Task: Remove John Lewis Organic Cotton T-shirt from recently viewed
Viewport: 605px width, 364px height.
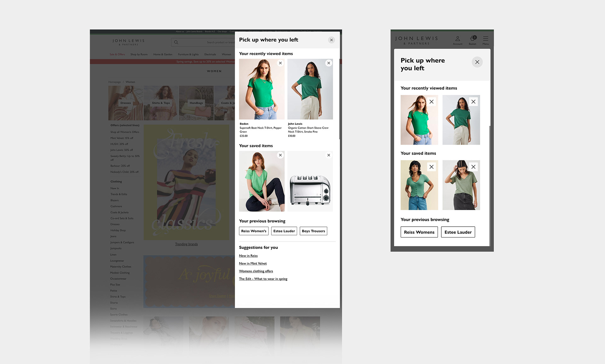Action: coord(329,63)
